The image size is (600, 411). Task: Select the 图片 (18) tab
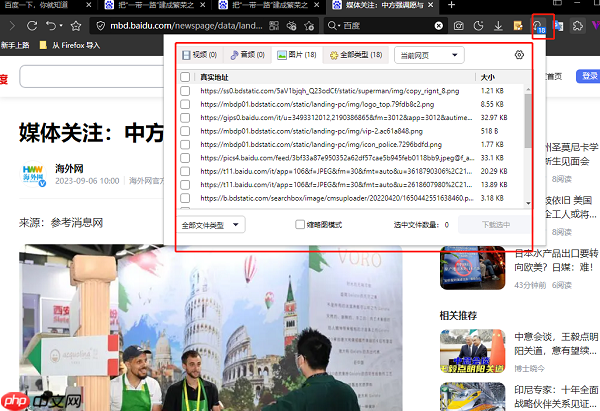[297, 55]
